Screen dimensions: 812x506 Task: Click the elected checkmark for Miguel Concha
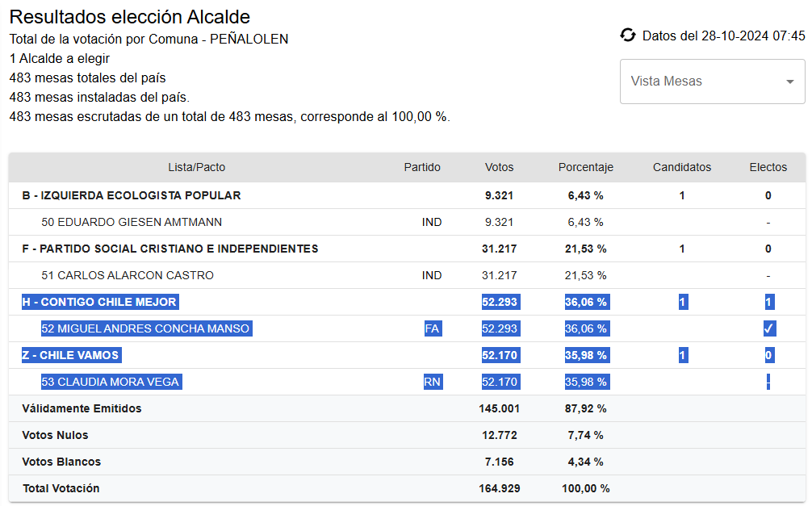point(768,328)
